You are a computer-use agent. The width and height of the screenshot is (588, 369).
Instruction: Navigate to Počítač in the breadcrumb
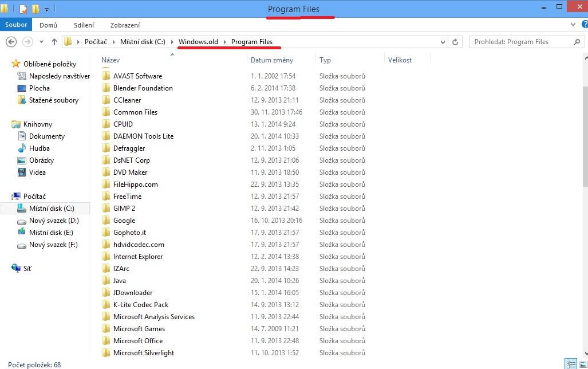pos(96,42)
